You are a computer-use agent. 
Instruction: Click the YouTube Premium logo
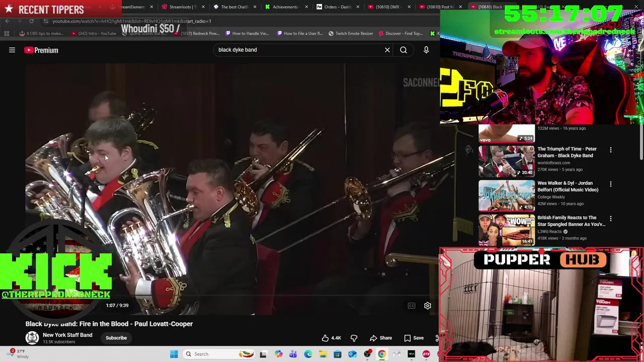(41, 50)
